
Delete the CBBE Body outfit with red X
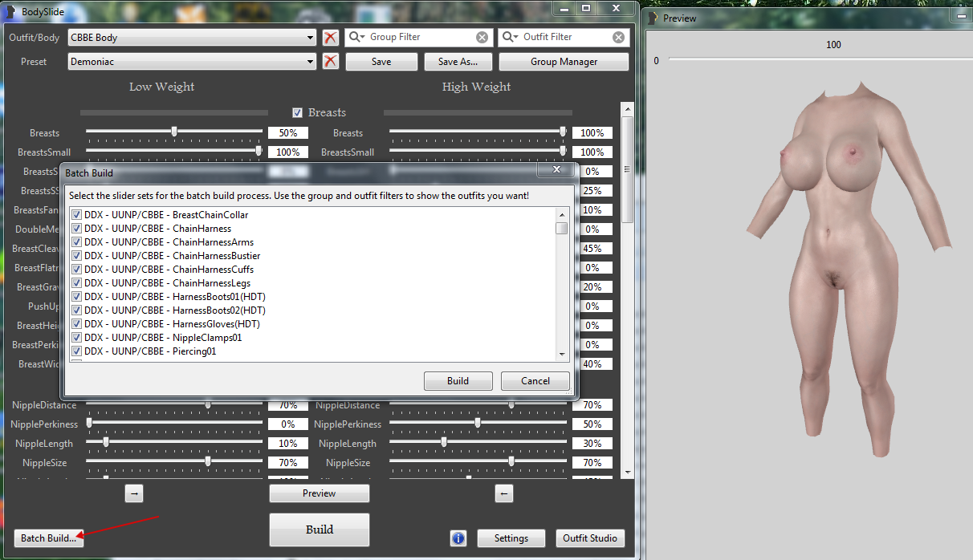(x=330, y=37)
